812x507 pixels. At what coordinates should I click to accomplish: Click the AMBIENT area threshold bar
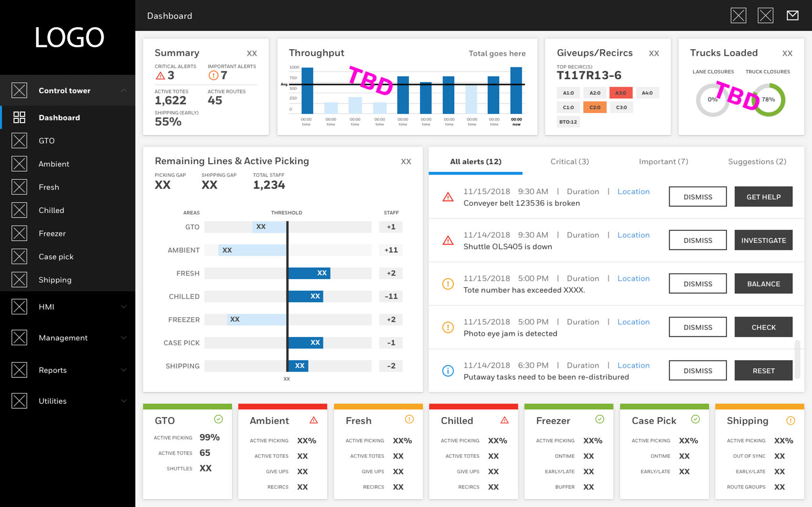tap(288, 250)
